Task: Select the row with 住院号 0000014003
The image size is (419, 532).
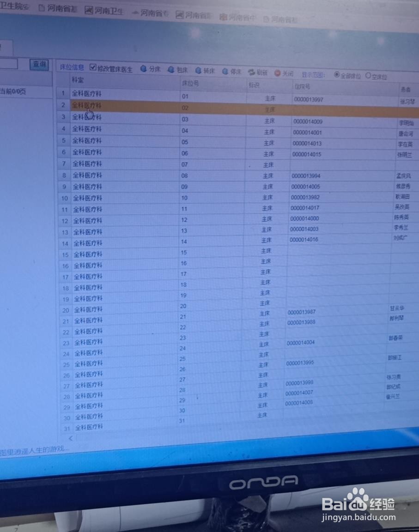Action: tap(237, 230)
